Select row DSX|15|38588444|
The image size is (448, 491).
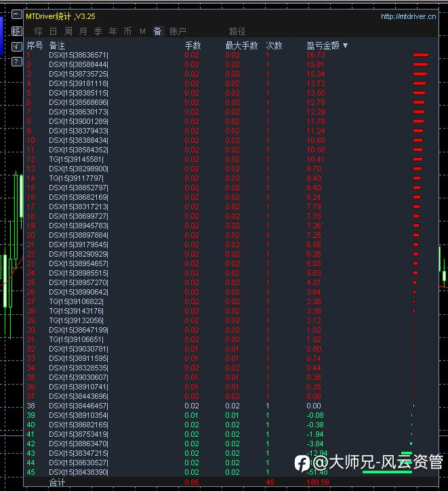231,64
